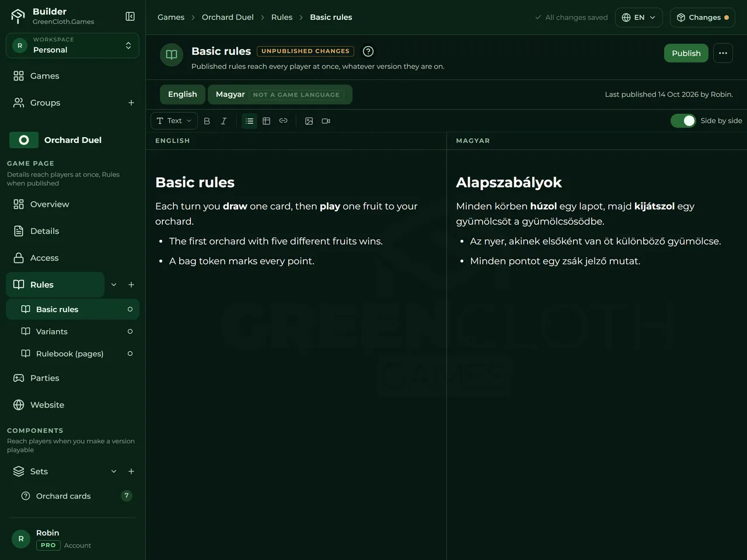747x560 pixels.
Task: Select the Rulebook (pages) item
Action: (72, 353)
